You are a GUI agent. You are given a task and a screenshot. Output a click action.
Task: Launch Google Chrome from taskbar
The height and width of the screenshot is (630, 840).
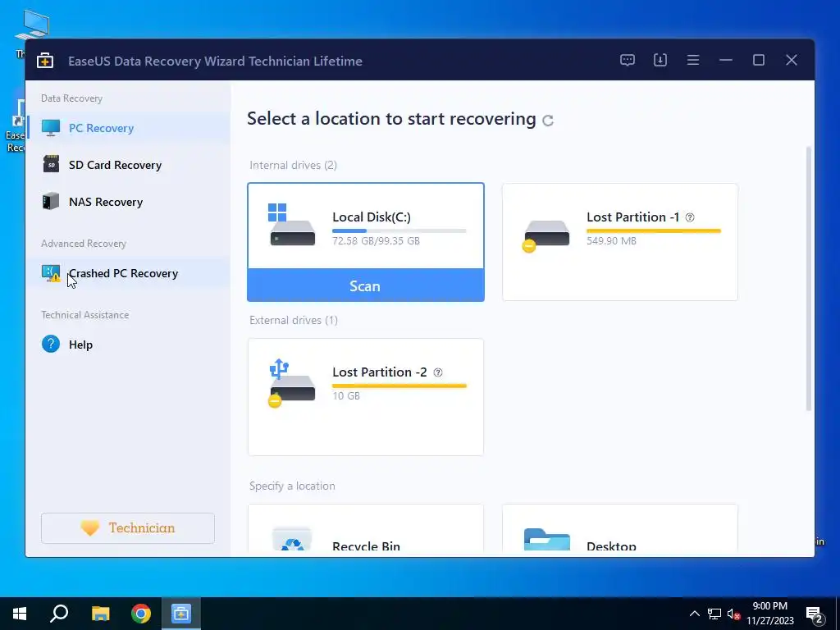pos(141,614)
